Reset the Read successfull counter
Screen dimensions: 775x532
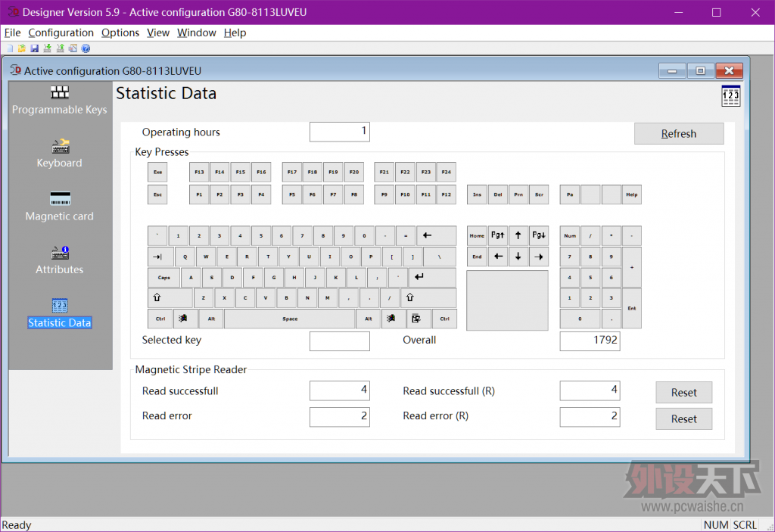683,393
